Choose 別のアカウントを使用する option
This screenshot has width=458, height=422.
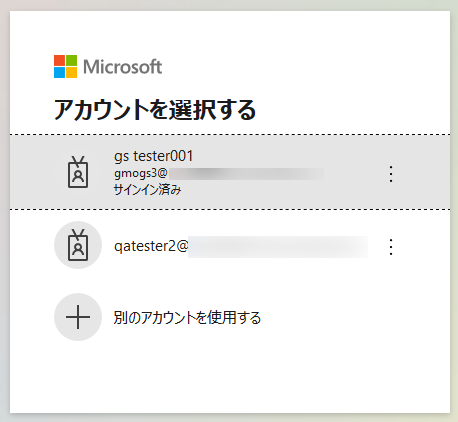coord(187,317)
